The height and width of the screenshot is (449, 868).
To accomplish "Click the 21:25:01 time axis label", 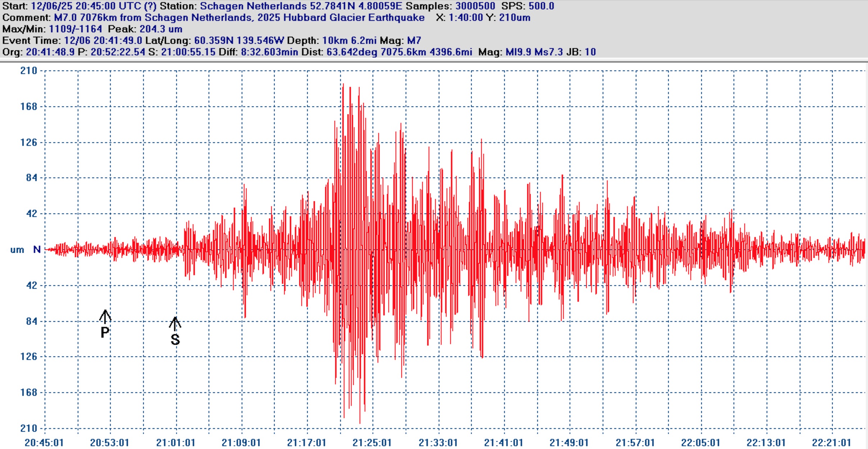I will pyautogui.click(x=372, y=443).
